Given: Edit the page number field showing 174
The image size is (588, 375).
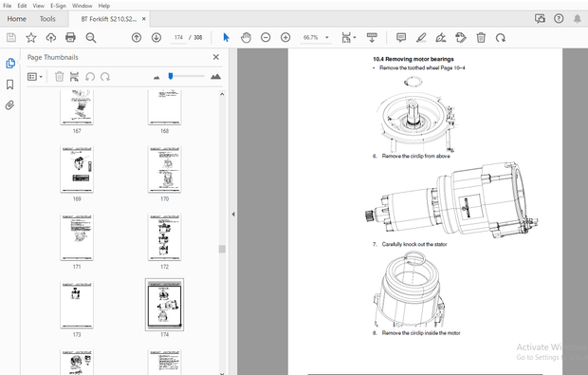Looking at the screenshot, I should pyautogui.click(x=178, y=38).
